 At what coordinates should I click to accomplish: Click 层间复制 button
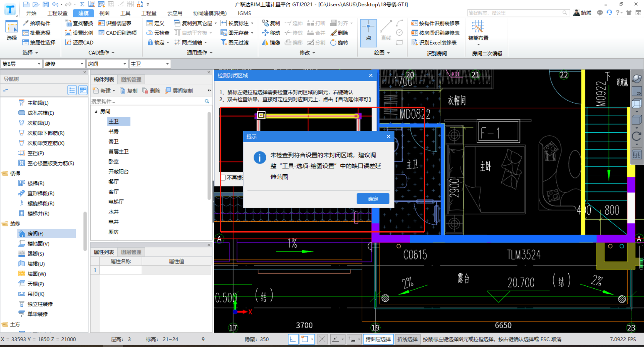click(x=179, y=91)
